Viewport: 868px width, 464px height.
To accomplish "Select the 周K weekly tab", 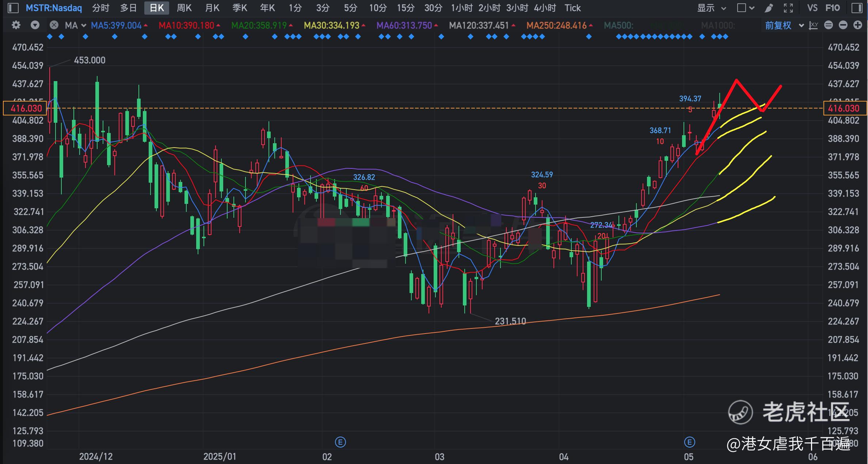I will click(x=184, y=8).
